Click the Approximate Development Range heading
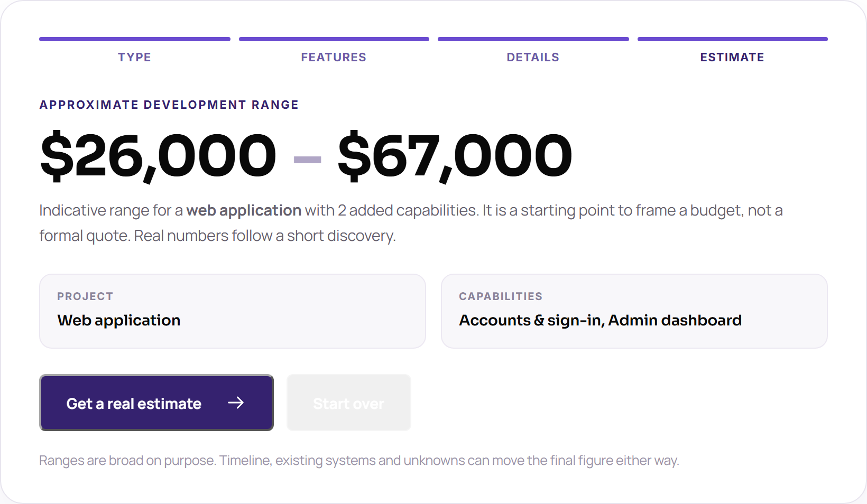Screen dimensions: 867x504 pyautogui.click(x=169, y=105)
